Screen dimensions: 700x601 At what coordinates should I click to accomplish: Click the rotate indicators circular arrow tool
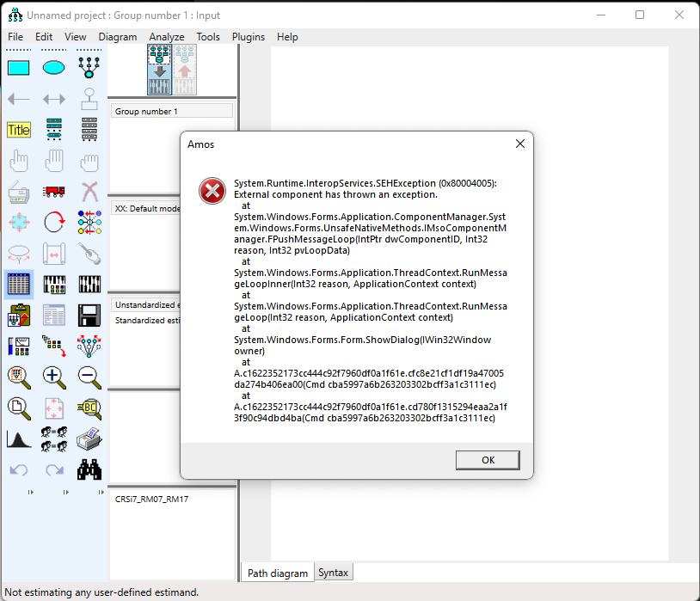coord(54,222)
